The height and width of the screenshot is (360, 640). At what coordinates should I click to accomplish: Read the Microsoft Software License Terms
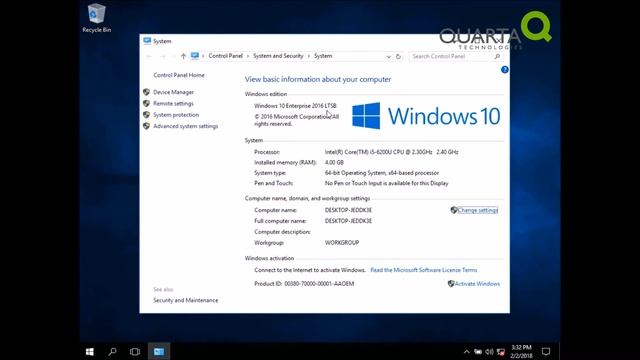424,270
